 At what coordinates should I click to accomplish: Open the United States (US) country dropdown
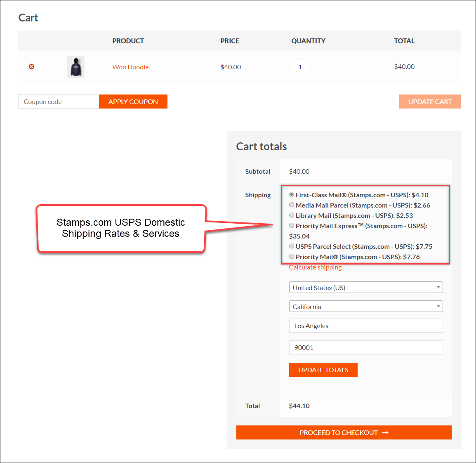[366, 288]
